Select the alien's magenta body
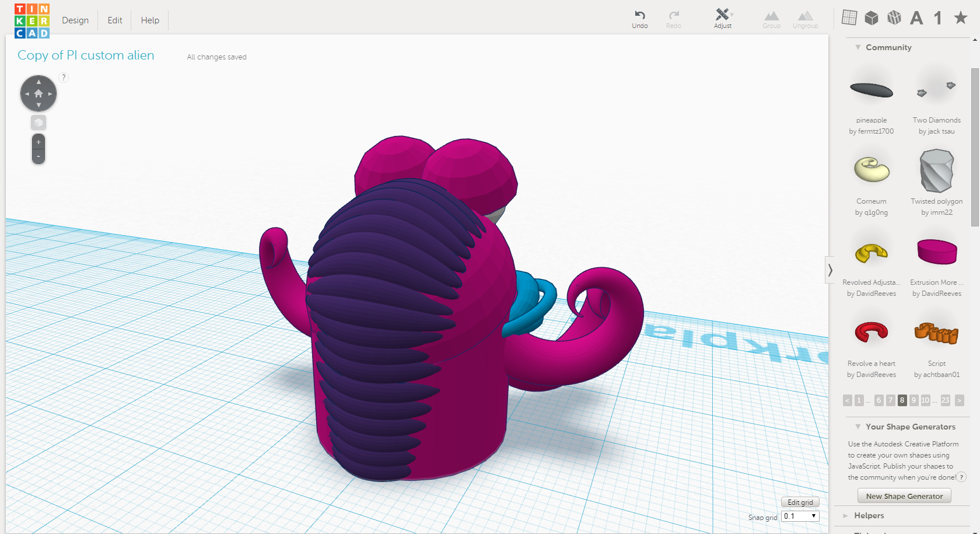980x534 pixels. [467, 374]
